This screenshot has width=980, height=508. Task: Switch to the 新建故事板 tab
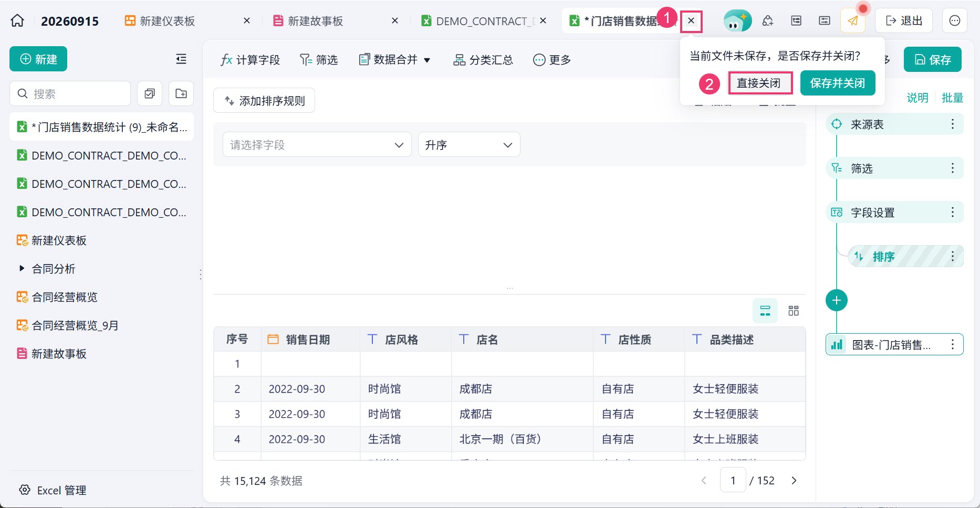pyautogui.click(x=315, y=21)
